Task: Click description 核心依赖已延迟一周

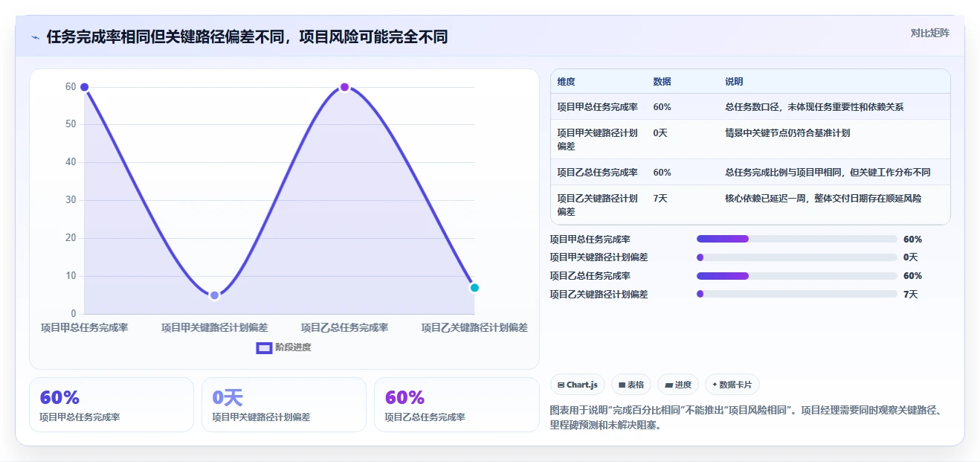Action: [765, 199]
